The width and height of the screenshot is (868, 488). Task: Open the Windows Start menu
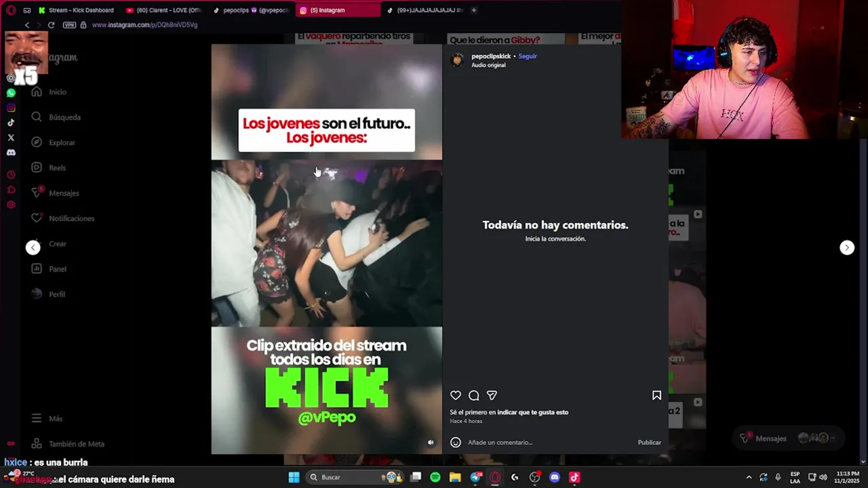pyautogui.click(x=294, y=477)
